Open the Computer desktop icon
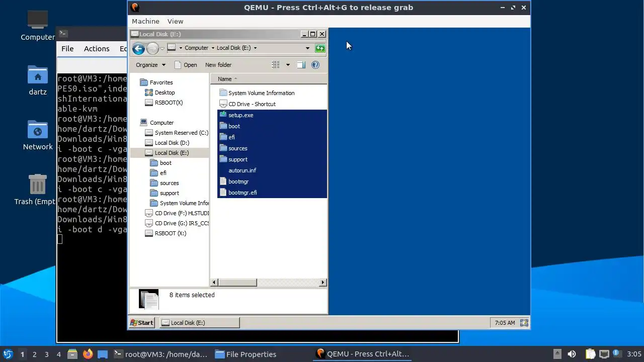644x362 pixels. (38, 26)
